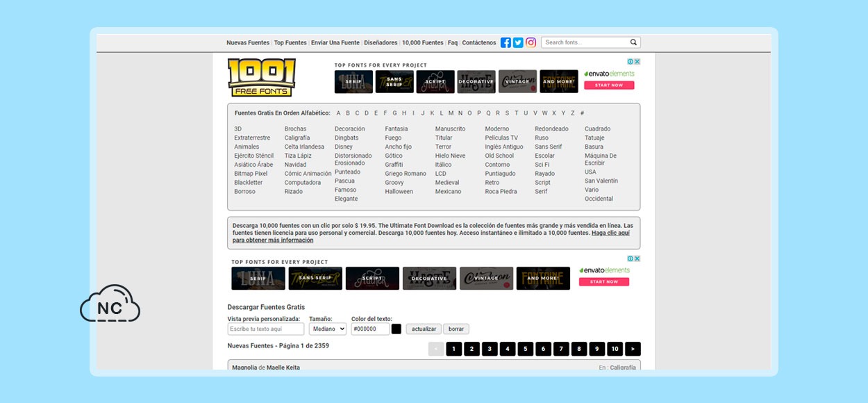Open the Navidad font category
The width and height of the screenshot is (868, 403).
tap(295, 165)
